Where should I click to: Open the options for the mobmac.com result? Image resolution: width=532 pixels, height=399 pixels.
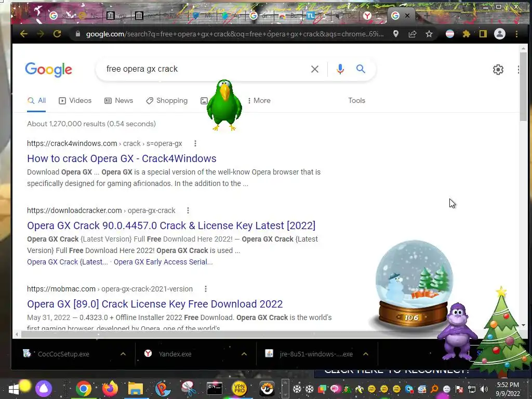tap(206, 289)
